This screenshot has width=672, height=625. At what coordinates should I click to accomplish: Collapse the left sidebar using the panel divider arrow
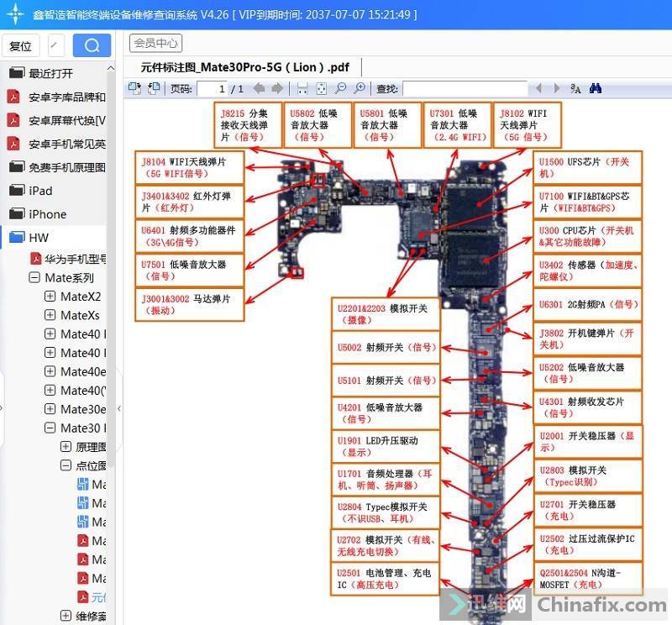tap(118, 408)
